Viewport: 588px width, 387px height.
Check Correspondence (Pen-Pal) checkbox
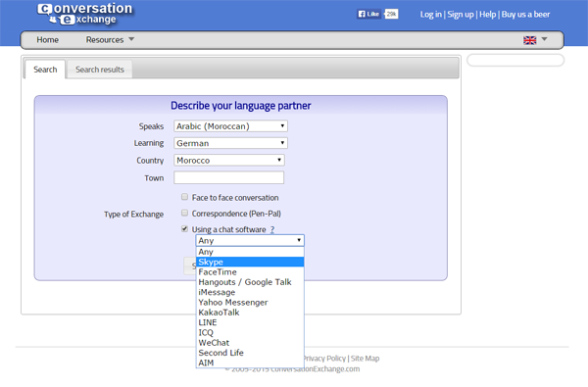tap(184, 213)
